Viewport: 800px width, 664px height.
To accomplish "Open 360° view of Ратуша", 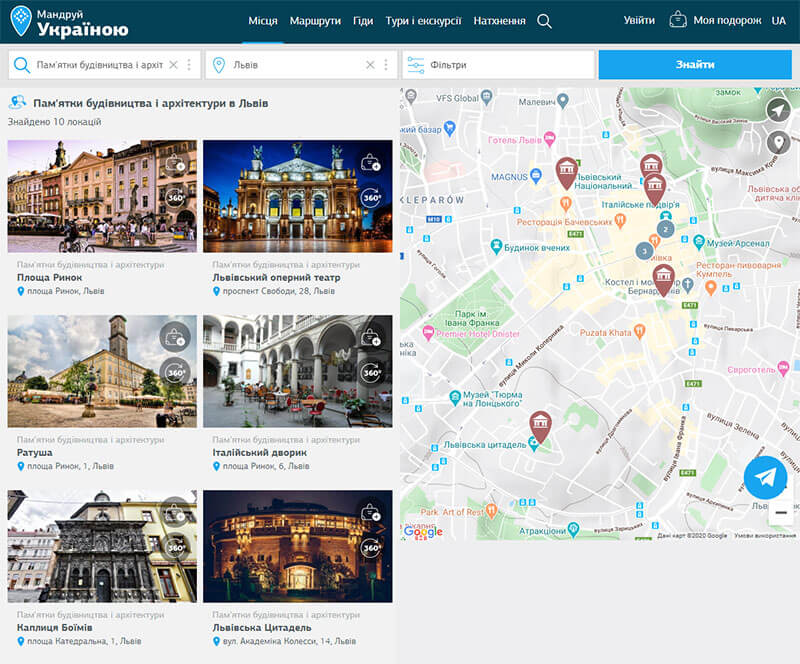I will coord(175,373).
